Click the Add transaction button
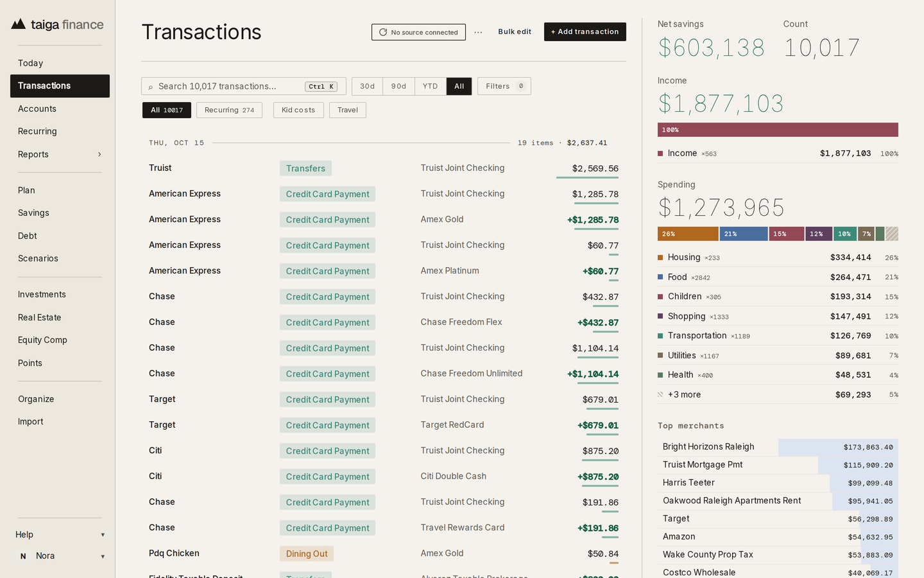Image resolution: width=924 pixels, height=578 pixels. point(585,31)
